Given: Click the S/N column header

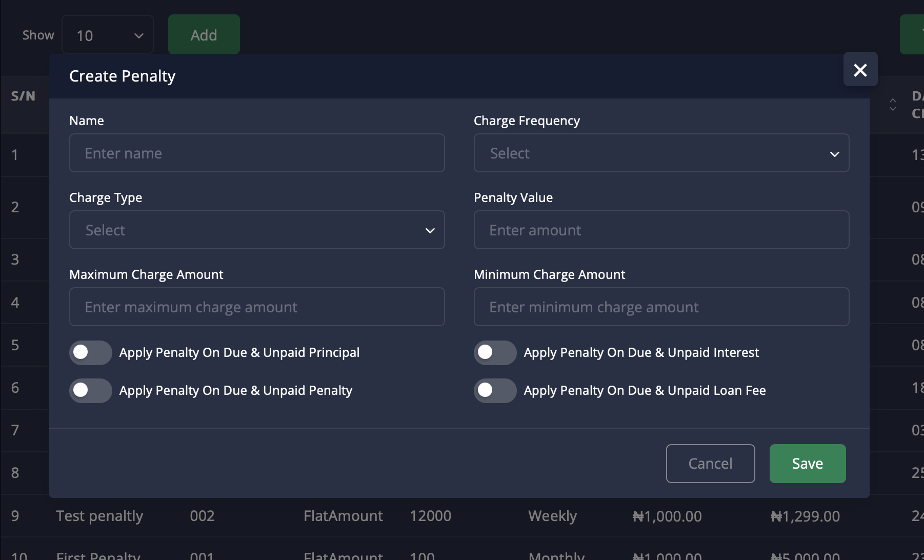Looking at the screenshot, I should [23, 96].
